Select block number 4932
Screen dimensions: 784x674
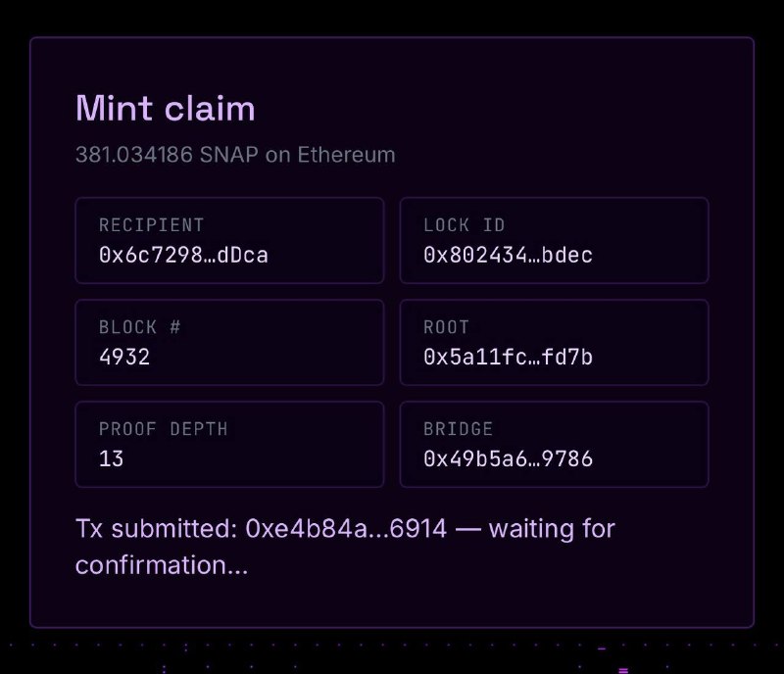click(x=124, y=357)
